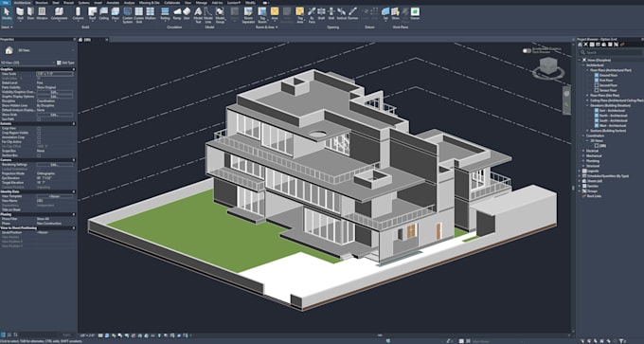Click the Tag Room tool
This screenshot has width=644, height=344.
pyautogui.click(x=262, y=14)
